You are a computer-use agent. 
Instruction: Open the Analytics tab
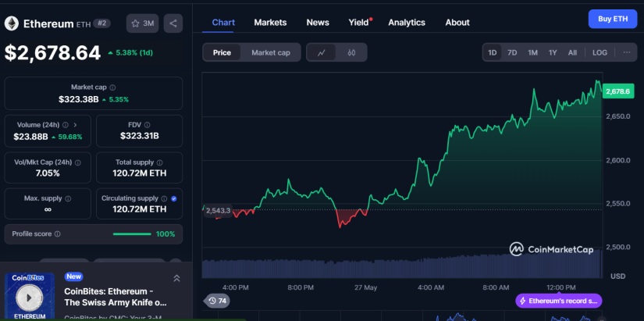point(407,23)
